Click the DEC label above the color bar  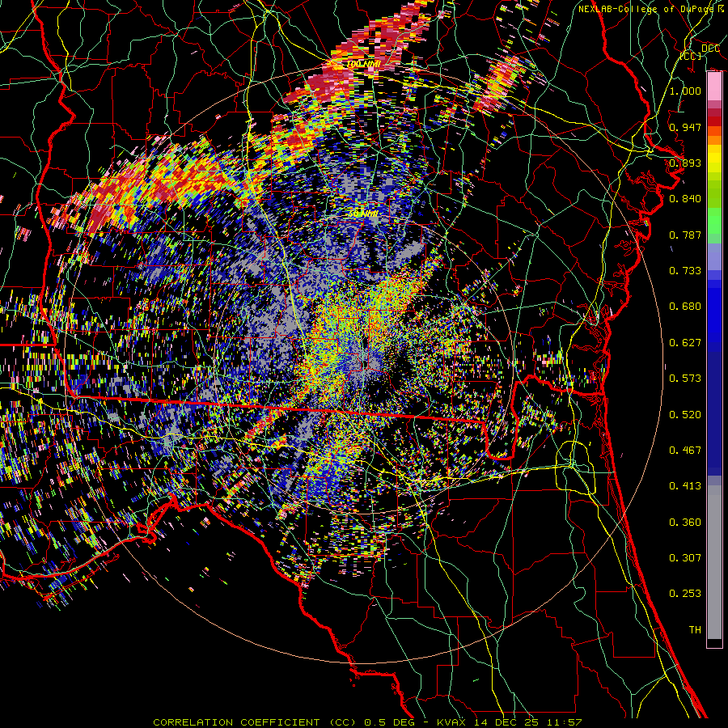tap(710, 49)
